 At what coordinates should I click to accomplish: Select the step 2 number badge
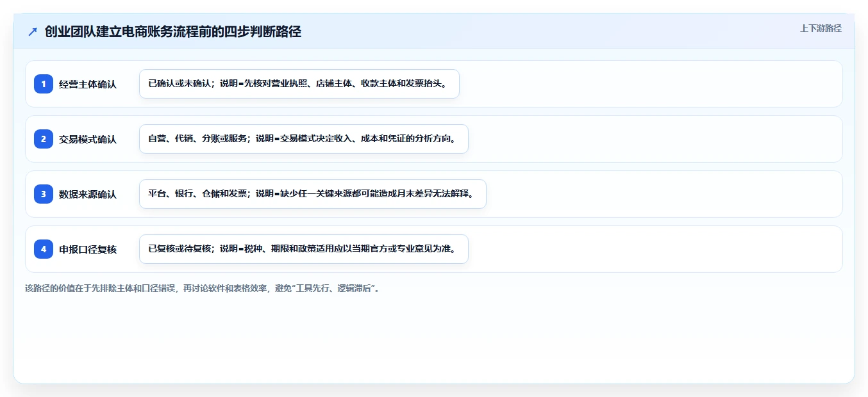(44, 139)
